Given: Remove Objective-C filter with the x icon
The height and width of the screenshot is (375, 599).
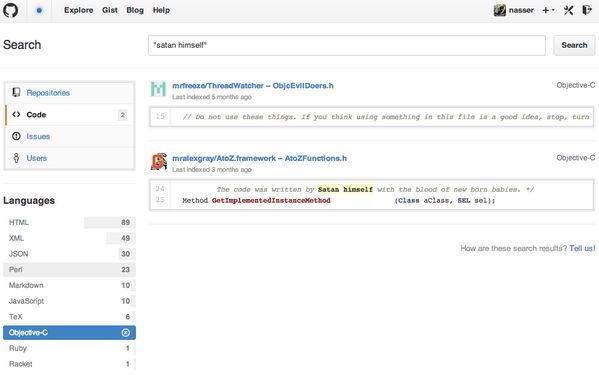Looking at the screenshot, I should click(126, 333).
